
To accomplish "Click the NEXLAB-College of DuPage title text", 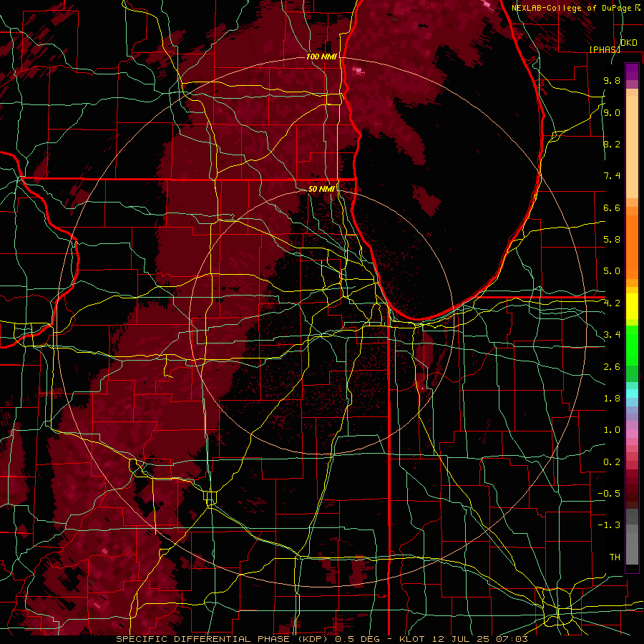I will 573,8.
